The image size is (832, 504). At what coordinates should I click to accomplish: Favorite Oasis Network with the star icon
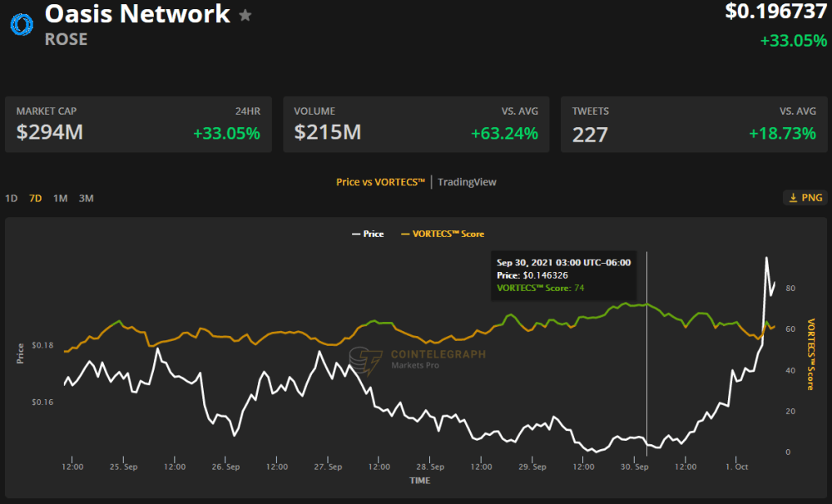point(245,16)
